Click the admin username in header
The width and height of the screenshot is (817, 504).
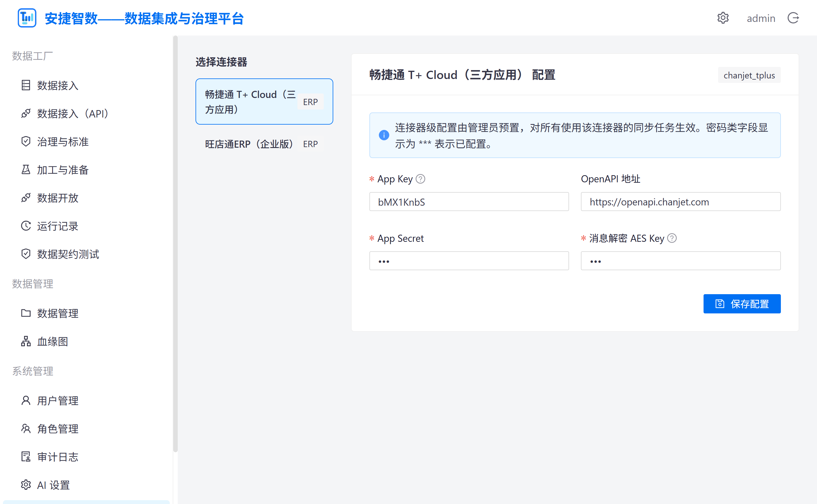tap(761, 18)
